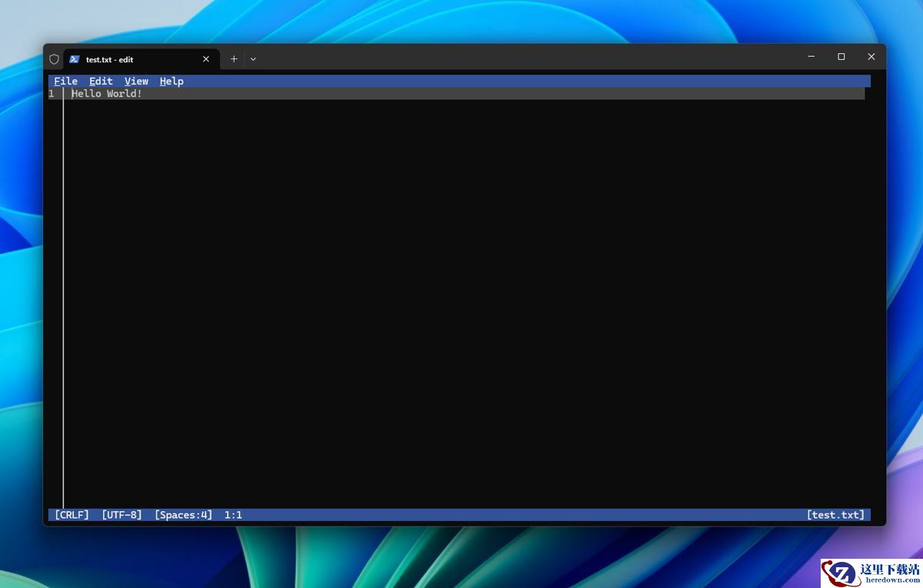Close the test.txt - edit tab
Screen dimensions: 923x588
pyautogui.click(x=205, y=59)
